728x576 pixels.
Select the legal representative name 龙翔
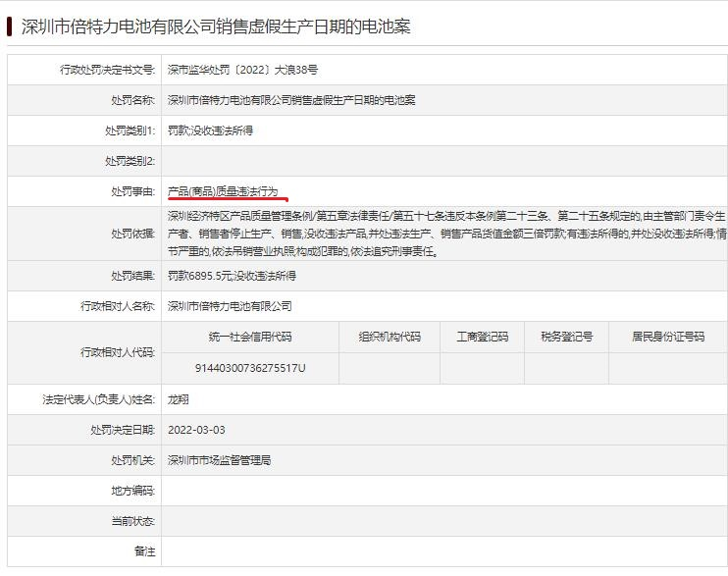tap(179, 399)
